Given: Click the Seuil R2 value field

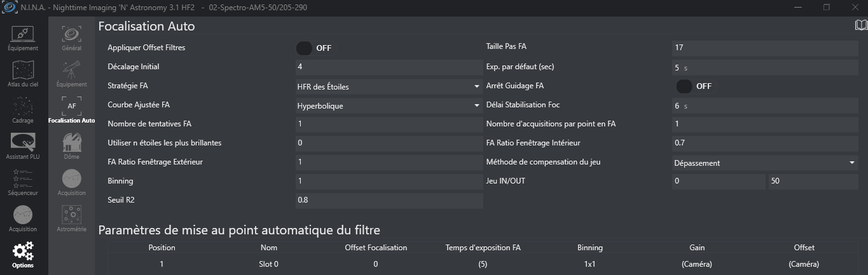Looking at the screenshot, I should [x=389, y=201].
